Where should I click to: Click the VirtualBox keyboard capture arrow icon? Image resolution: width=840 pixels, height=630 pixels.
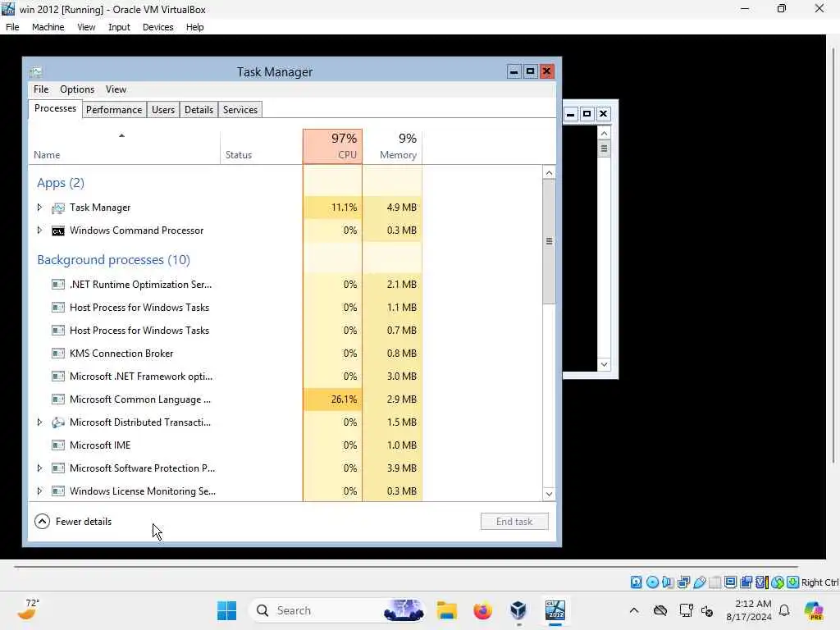pyautogui.click(x=793, y=582)
